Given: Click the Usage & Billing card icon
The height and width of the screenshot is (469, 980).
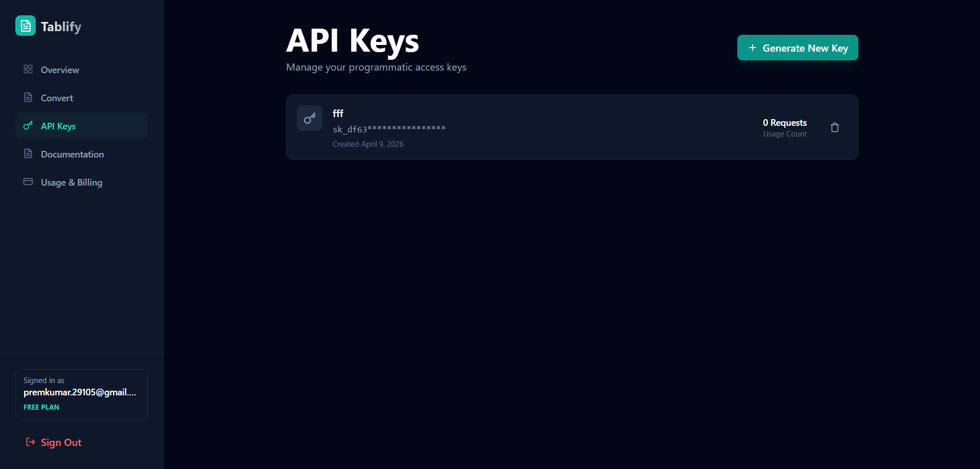Looking at the screenshot, I should coord(28,182).
